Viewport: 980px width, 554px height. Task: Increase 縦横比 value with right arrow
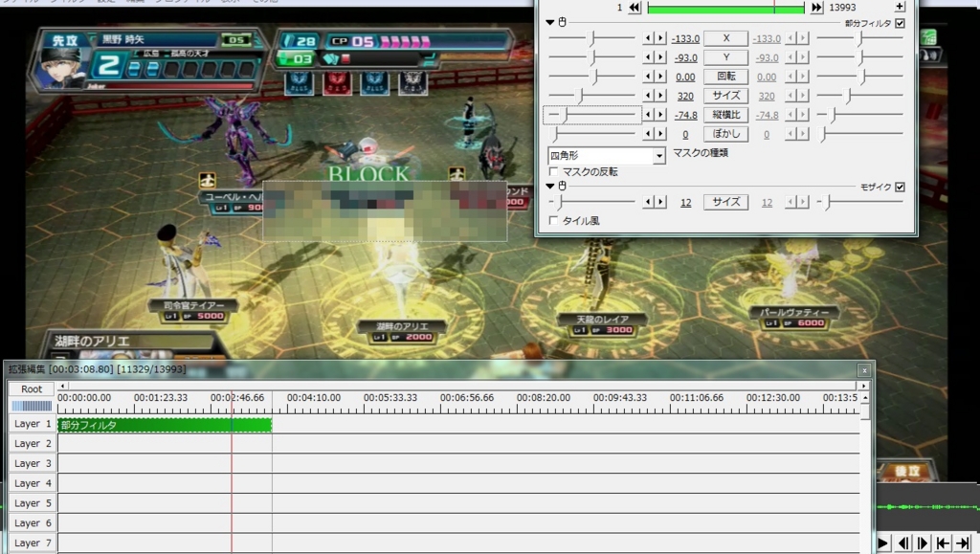660,115
